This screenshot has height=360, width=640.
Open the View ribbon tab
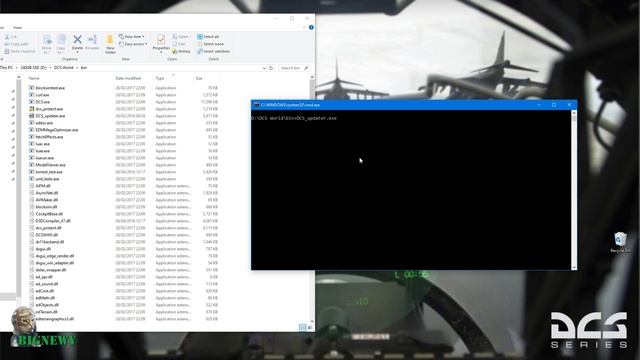(x=18, y=27)
